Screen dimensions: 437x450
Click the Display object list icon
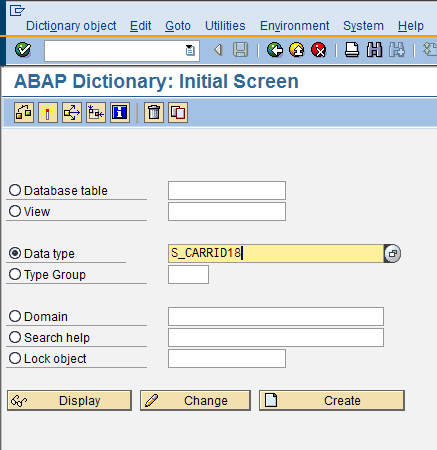(x=96, y=113)
